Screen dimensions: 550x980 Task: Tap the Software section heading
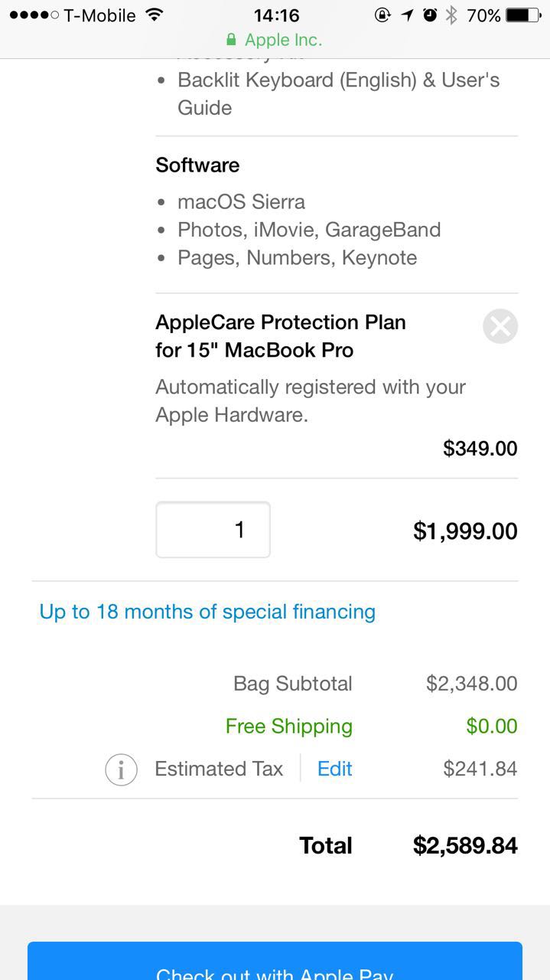pos(197,165)
